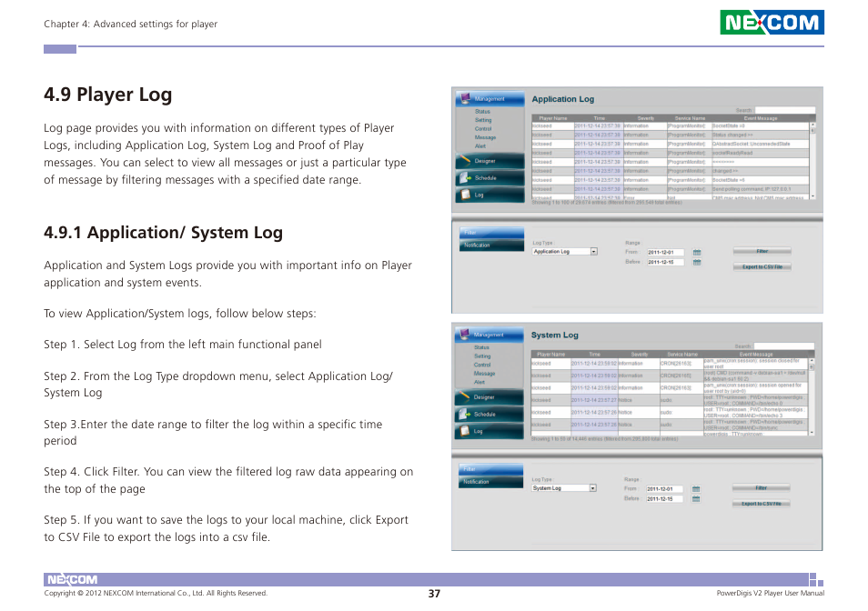Select Message under Management in the Application Log screenshot
868x611 pixels.
pos(485,137)
